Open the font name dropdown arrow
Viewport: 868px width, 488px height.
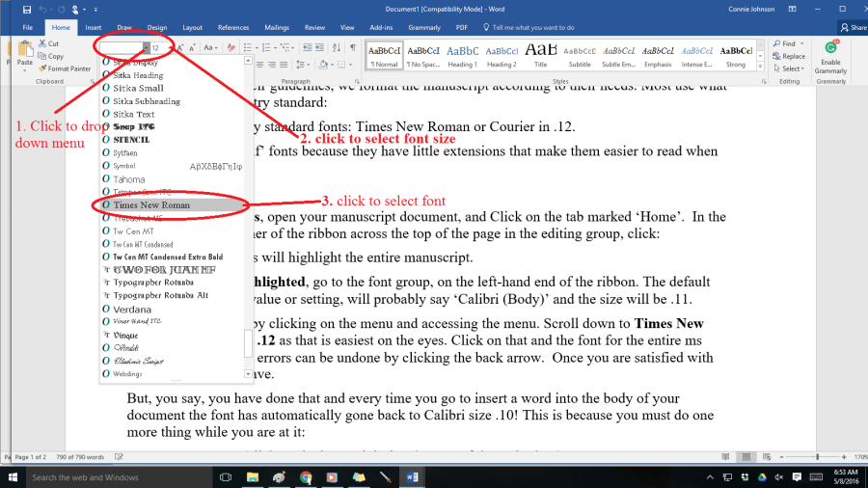pyautogui.click(x=147, y=47)
